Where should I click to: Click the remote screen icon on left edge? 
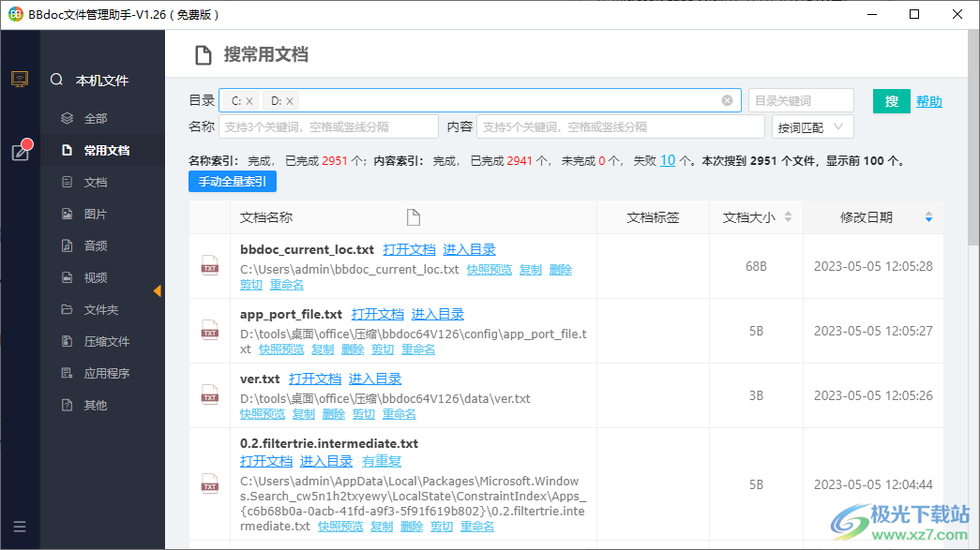click(21, 80)
